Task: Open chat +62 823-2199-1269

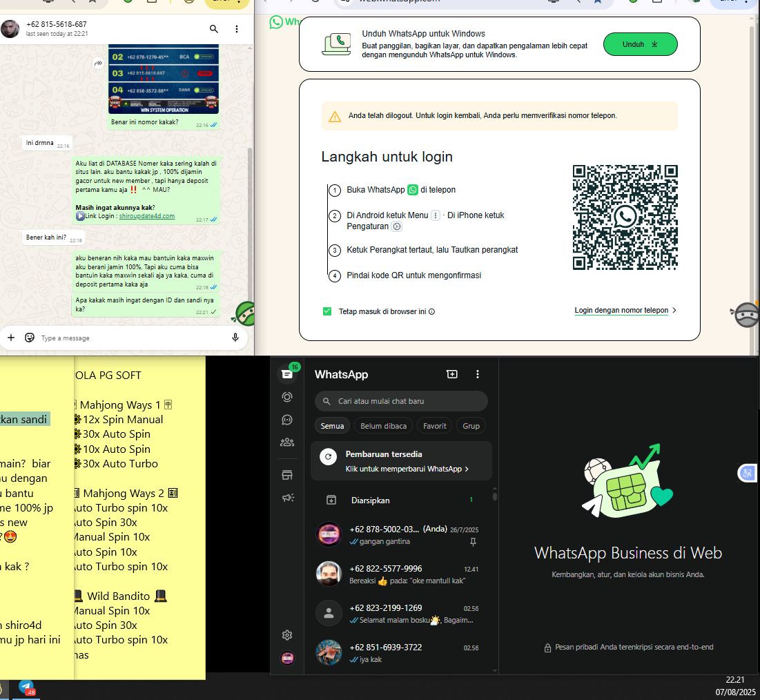Action: click(401, 614)
